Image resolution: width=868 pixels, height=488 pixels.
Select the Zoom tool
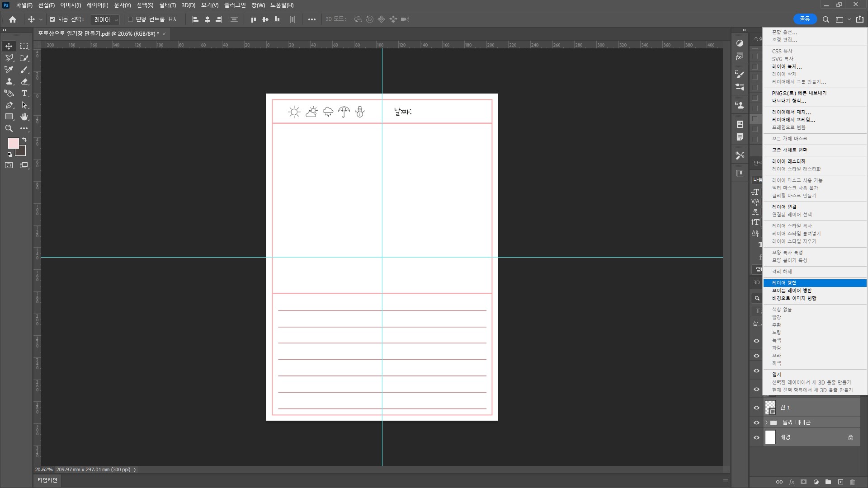click(9, 128)
